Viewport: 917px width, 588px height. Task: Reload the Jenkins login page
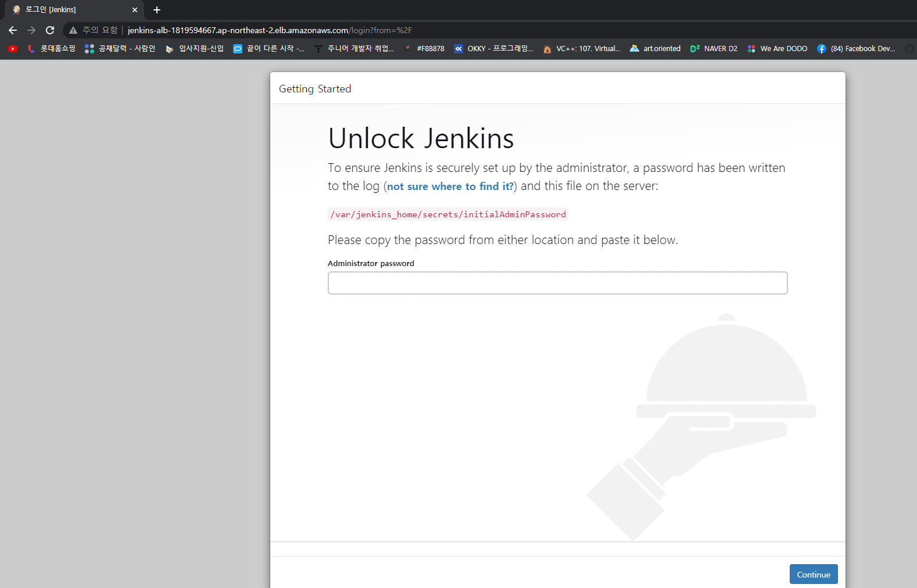(x=50, y=30)
